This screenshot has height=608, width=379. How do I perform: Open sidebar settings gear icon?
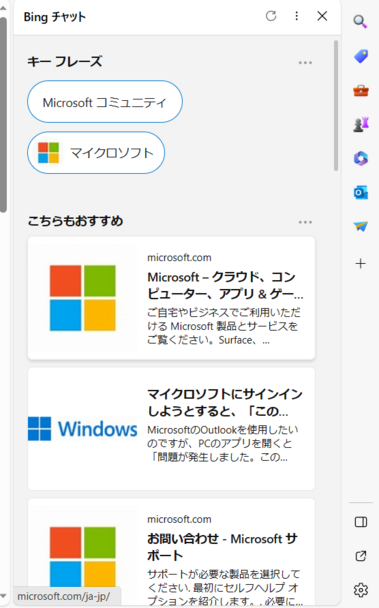[x=361, y=590]
